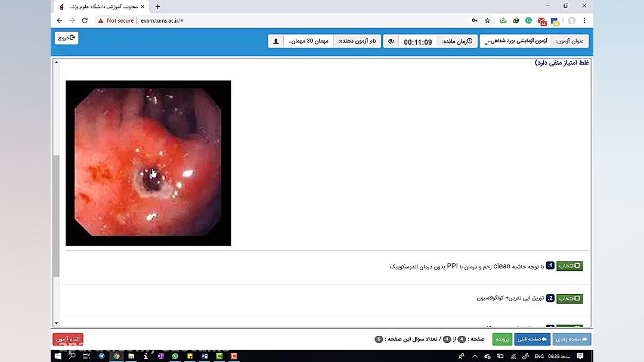Go to next page with صفحه بعدی
This screenshot has height=362, width=644.
coord(571,339)
